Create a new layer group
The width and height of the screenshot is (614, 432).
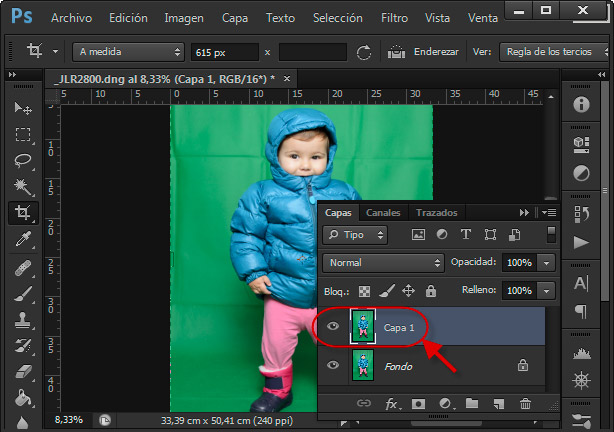point(472,403)
